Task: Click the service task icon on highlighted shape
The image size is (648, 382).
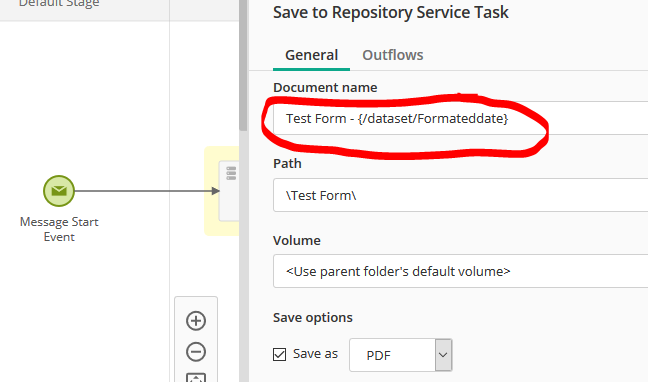Action: pyautogui.click(x=231, y=173)
